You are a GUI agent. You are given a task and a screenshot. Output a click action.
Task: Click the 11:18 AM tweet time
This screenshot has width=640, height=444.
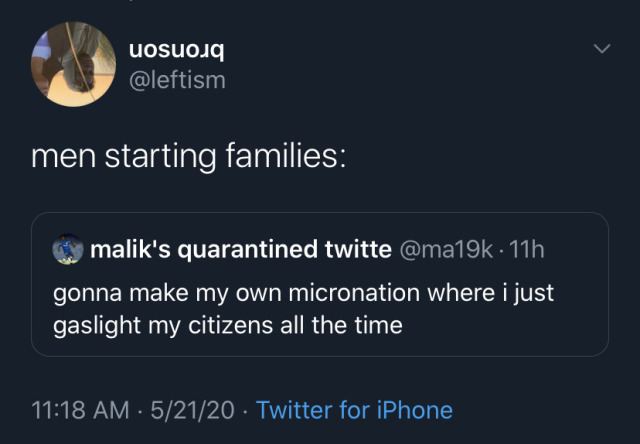pos(79,410)
